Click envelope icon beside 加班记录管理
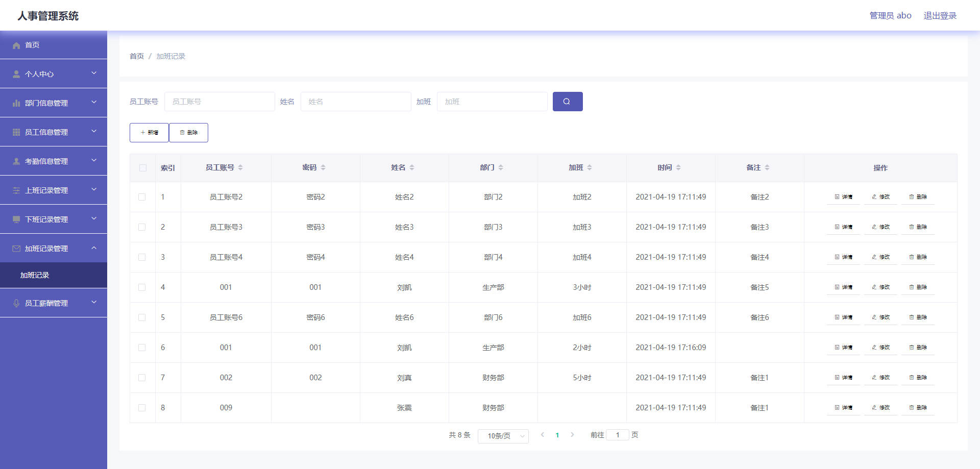Viewport: 980px width, 469px height. 16,249
